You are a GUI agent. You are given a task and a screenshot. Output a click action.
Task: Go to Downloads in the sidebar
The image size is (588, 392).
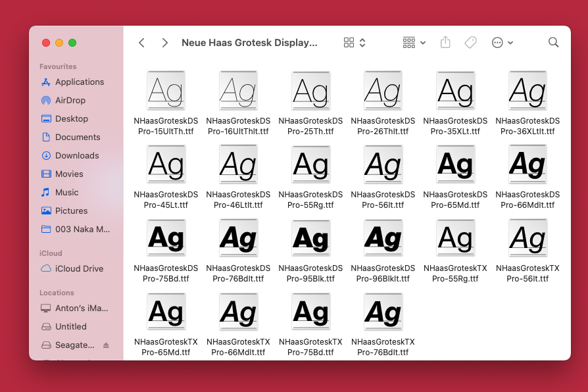tap(70, 155)
